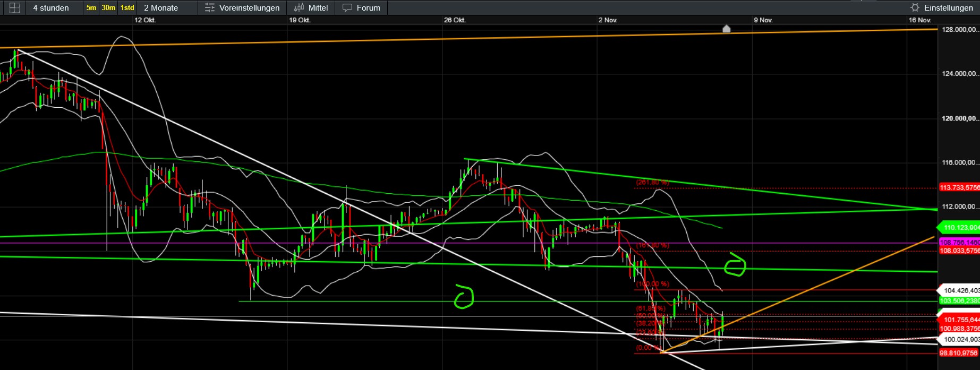Screen dimensions: 980x370
Task: Open Voreinstellungen presets sliders icon
Action: click(210, 7)
